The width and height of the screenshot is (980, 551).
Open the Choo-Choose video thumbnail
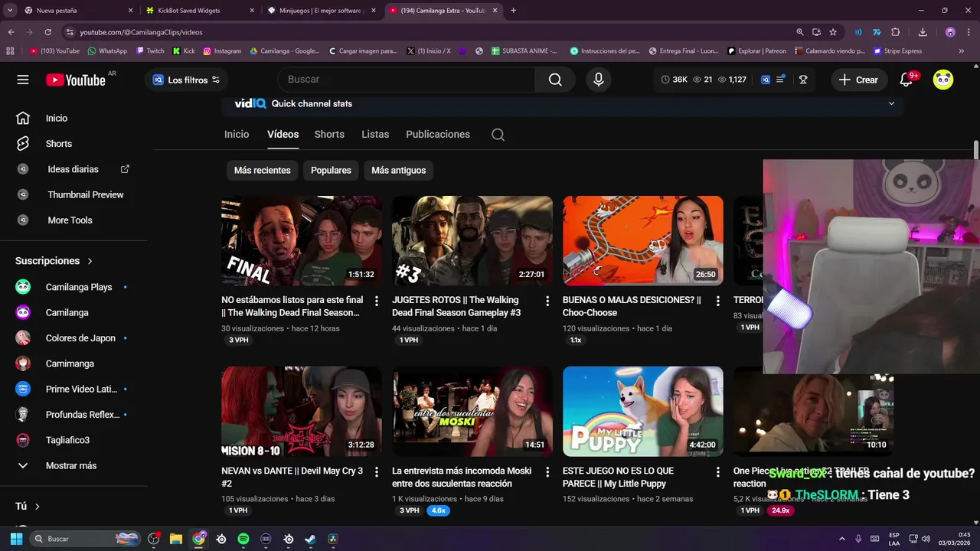tap(643, 241)
